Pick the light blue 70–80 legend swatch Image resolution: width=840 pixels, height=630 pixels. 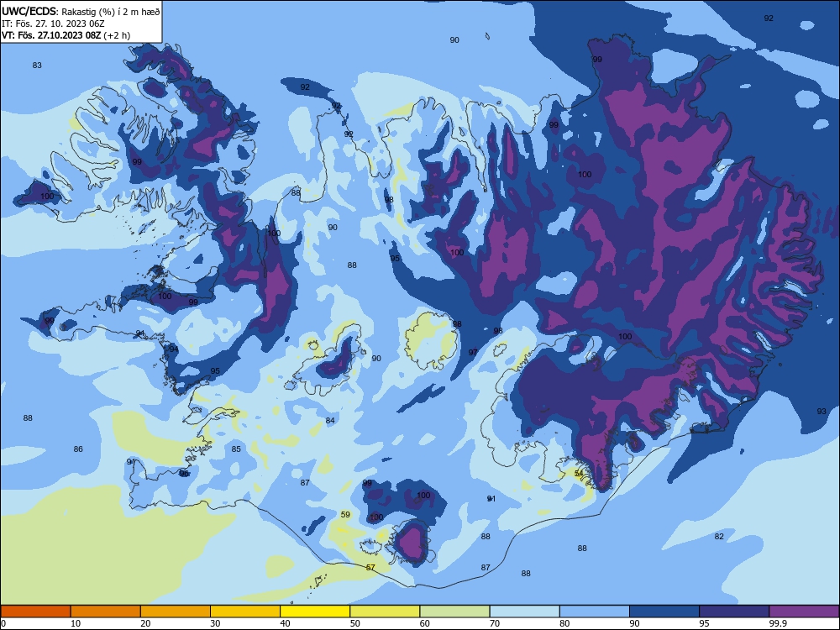[524, 612]
